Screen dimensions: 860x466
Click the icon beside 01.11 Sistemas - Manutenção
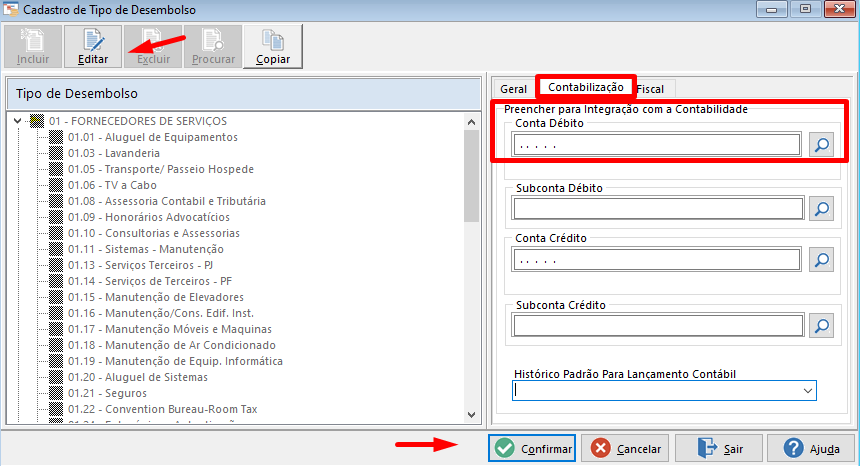[56, 249]
